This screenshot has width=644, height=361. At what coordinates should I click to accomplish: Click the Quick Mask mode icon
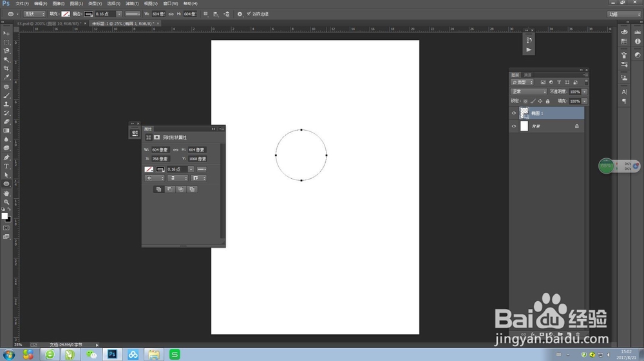point(6,228)
